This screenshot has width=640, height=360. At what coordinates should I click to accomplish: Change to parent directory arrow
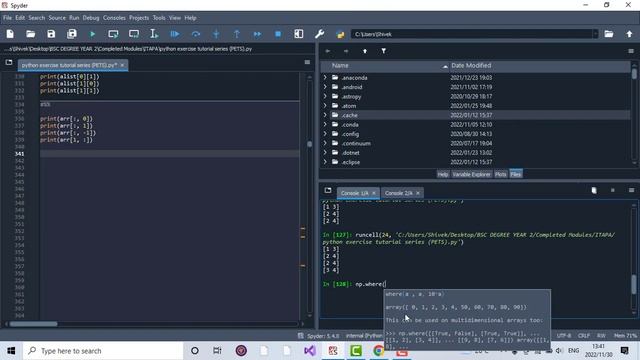pos(629,34)
